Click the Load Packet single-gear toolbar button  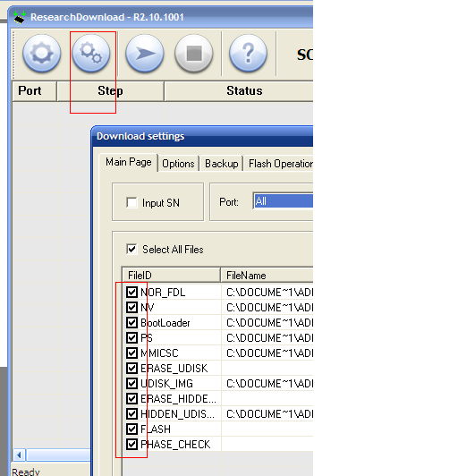point(41,54)
